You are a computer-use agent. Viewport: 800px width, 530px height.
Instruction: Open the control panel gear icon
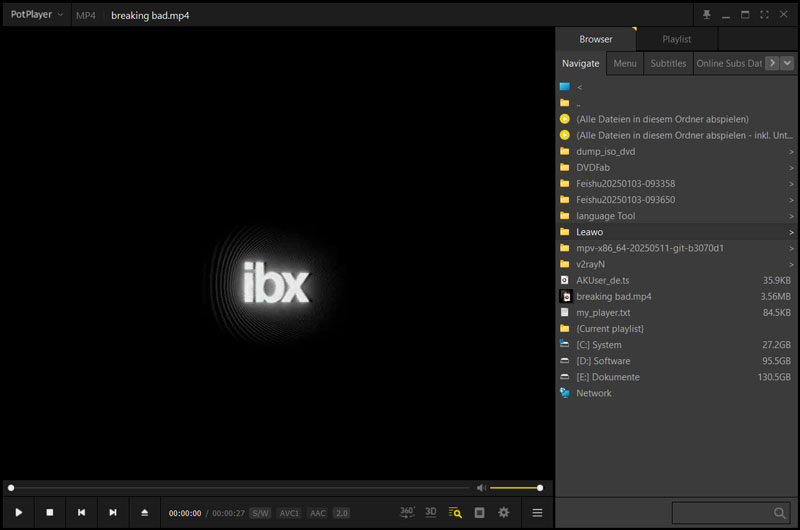[504, 512]
